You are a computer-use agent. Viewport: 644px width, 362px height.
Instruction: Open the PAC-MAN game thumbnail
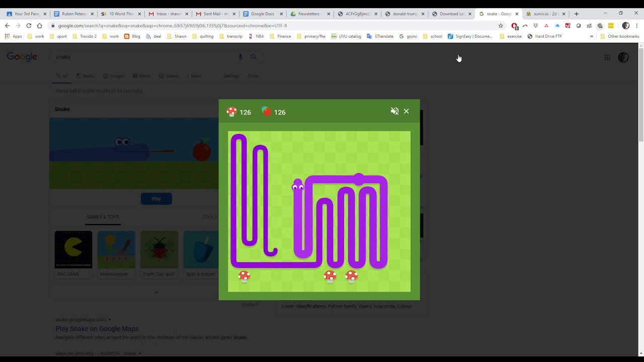click(x=73, y=250)
